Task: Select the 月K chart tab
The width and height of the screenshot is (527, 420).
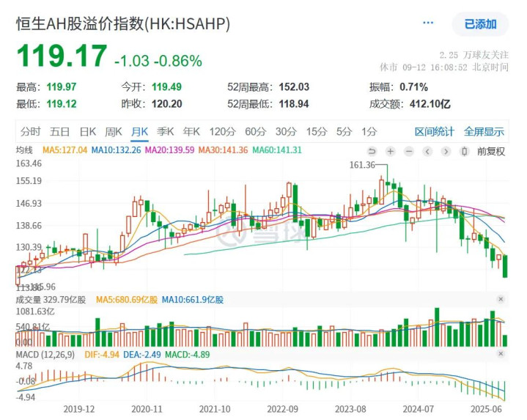Action: click(x=139, y=131)
